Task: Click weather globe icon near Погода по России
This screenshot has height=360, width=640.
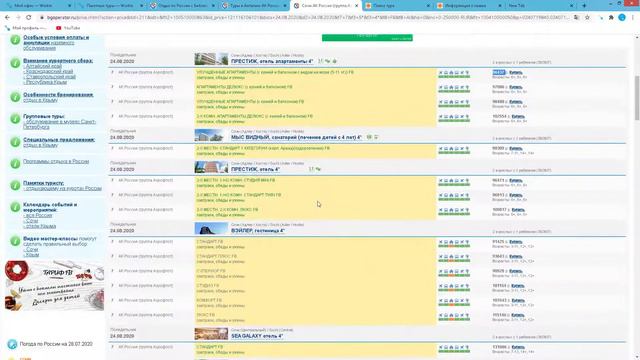Action: tap(12, 344)
